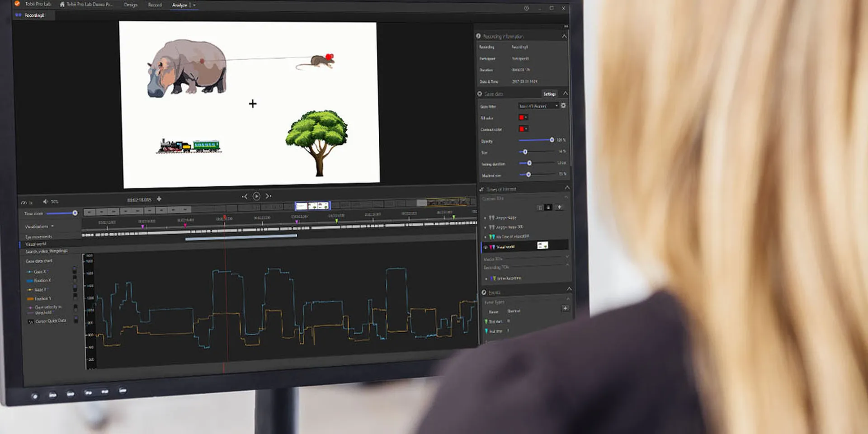This screenshot has height=434, width=868.
Task: Add a custom Time of Interest
Action: 559,207
